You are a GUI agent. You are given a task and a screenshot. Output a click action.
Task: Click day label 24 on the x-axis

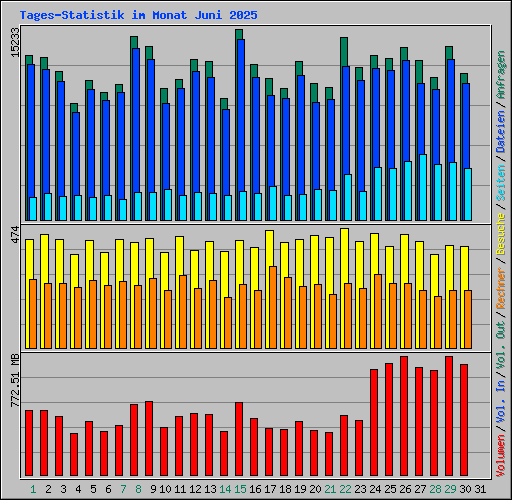(x=375, y=489)
